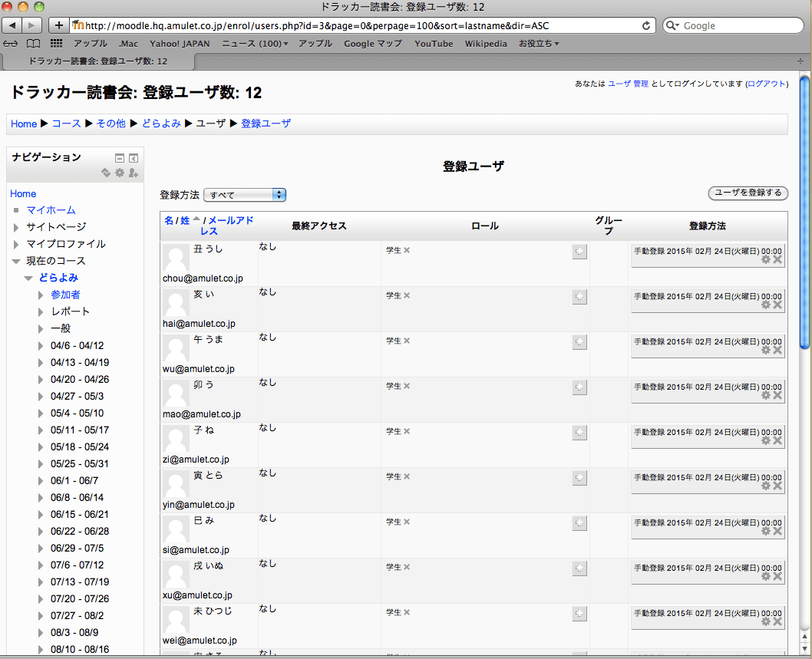Image resolution: width=812 pixels, height=659 pixels.
Task: Edit enrolment gear icon for hai@amulet.co.jp
Action: tap(766, 305)
